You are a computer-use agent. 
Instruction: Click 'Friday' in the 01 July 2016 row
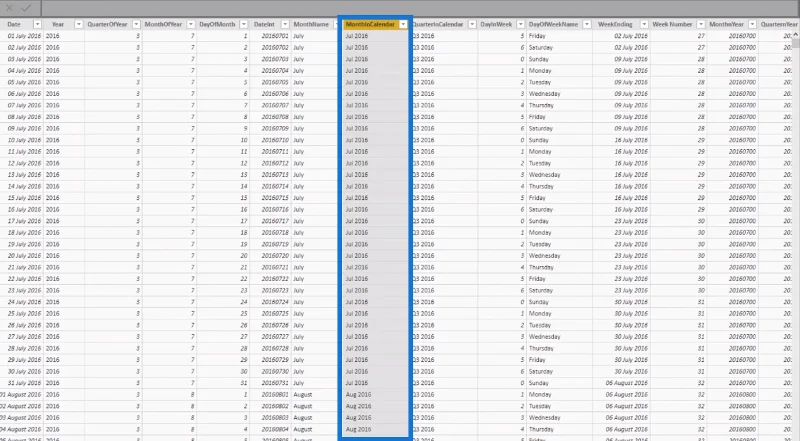point(537,36)
